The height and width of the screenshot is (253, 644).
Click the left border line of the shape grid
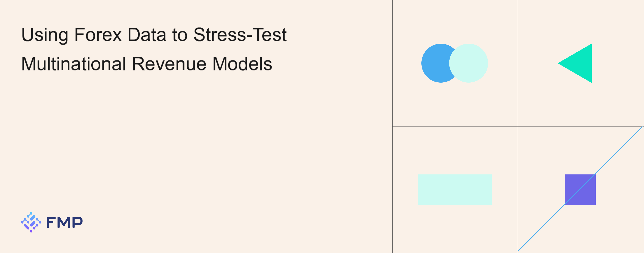[393, 188]
